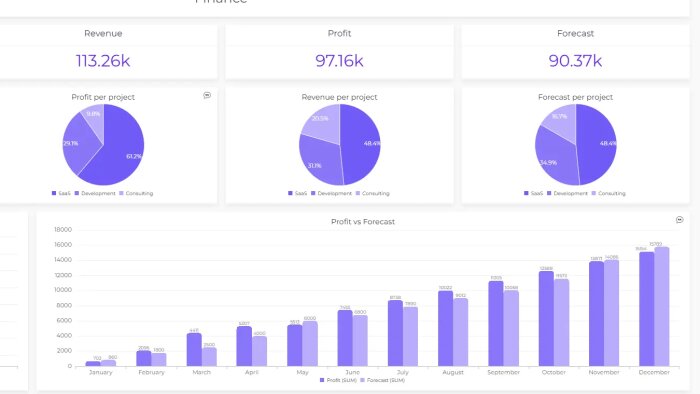
Task: Click the July Forecast bar
Action: pyautogui.click(x=411, y=336)
